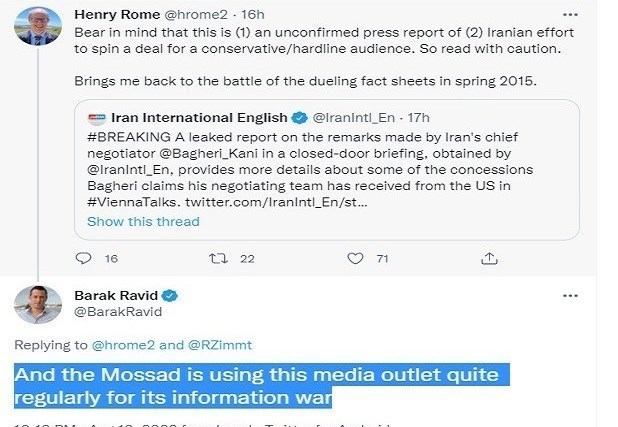Open more options on Henry Rome's tweet
Screen dimensions: 618x427
point(569,15)
